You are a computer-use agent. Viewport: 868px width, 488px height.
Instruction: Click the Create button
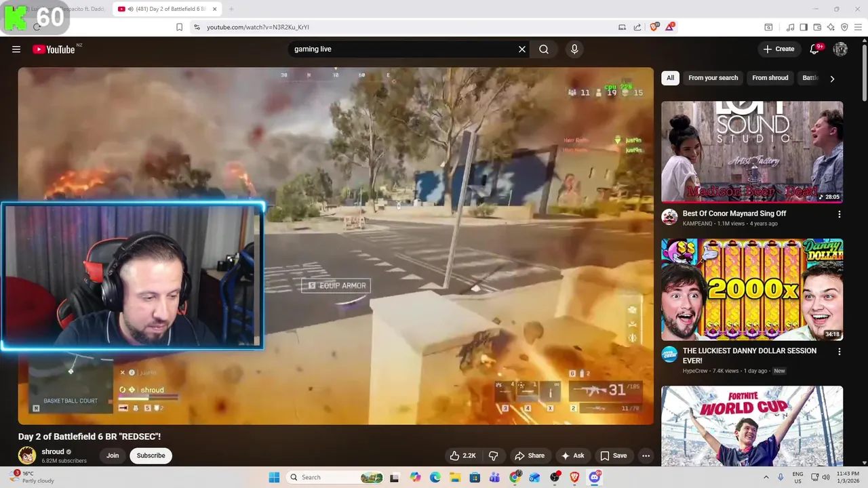click(x=778, y=49)
